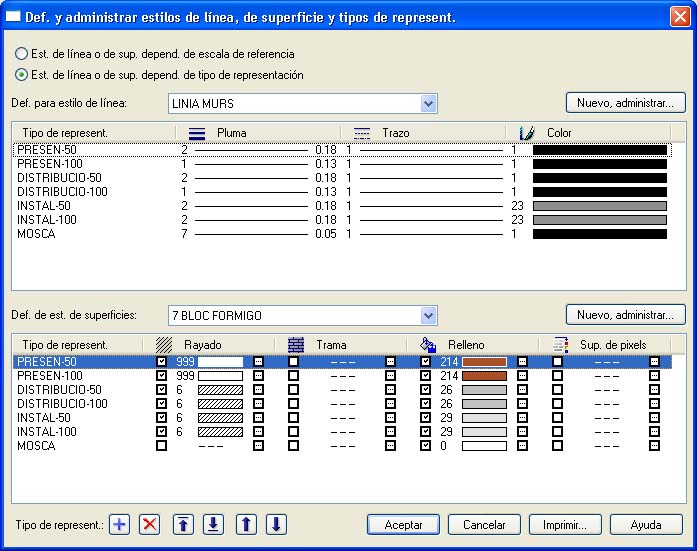Open pixel surface options for DISTRIBUCIO-50 row
Screen dimensions: 697x551
pyautogui.click(x=654, y=390)
